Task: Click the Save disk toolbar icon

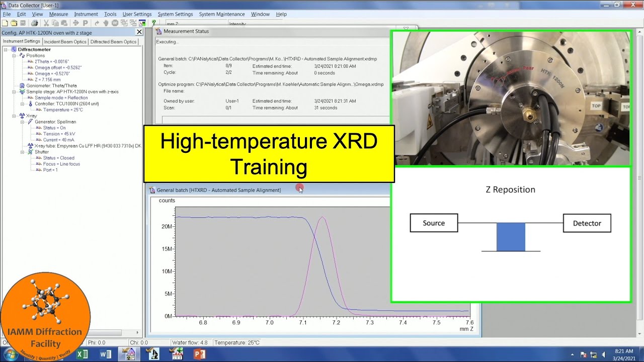Action: tap(23, 23)
